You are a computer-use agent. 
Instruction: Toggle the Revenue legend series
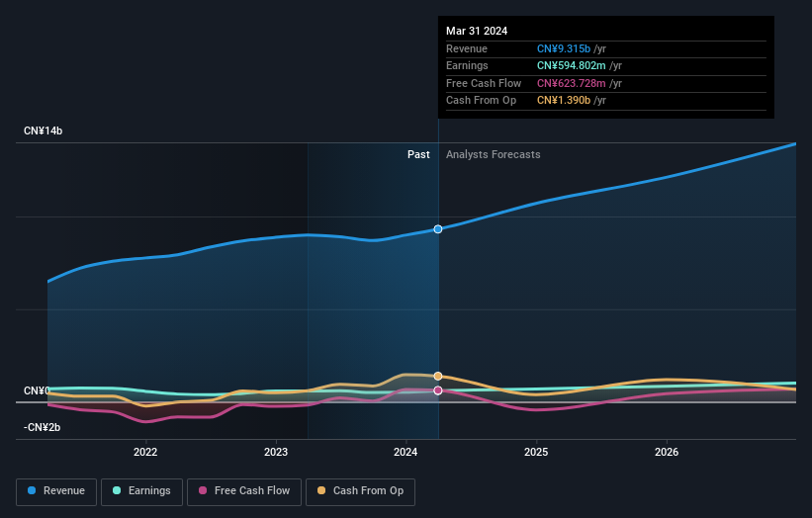point(56,491)
